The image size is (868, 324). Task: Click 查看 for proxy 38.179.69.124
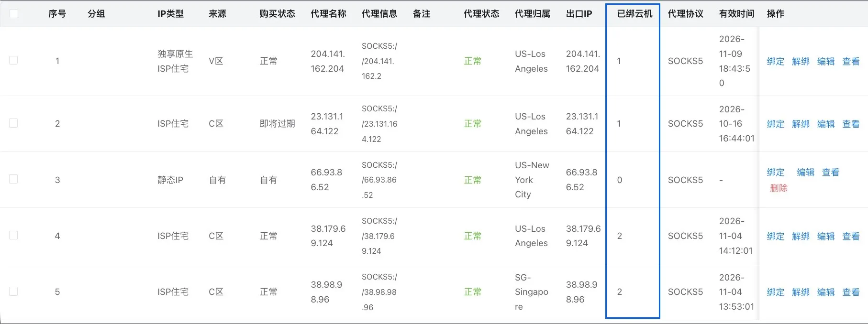851,236
